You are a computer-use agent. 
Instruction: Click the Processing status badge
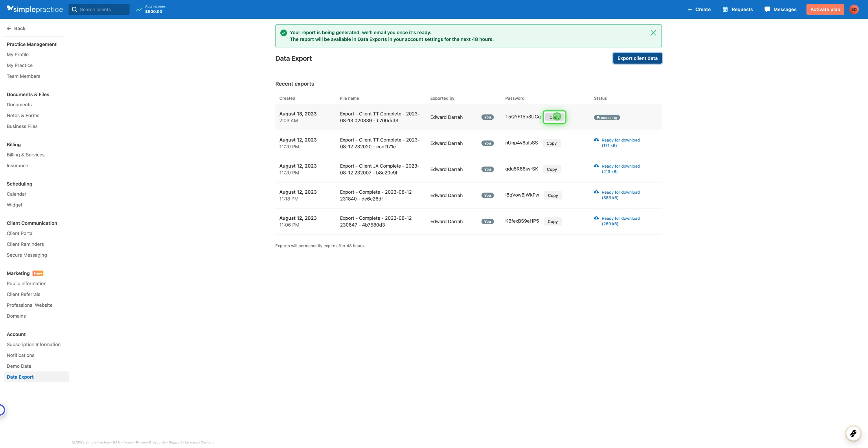click(x=606, y=117)
